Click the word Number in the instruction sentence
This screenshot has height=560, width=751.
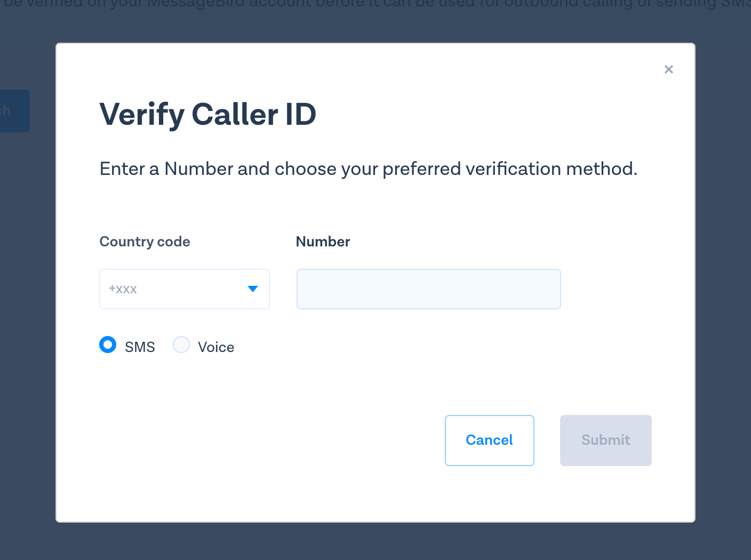pos(198,169)
